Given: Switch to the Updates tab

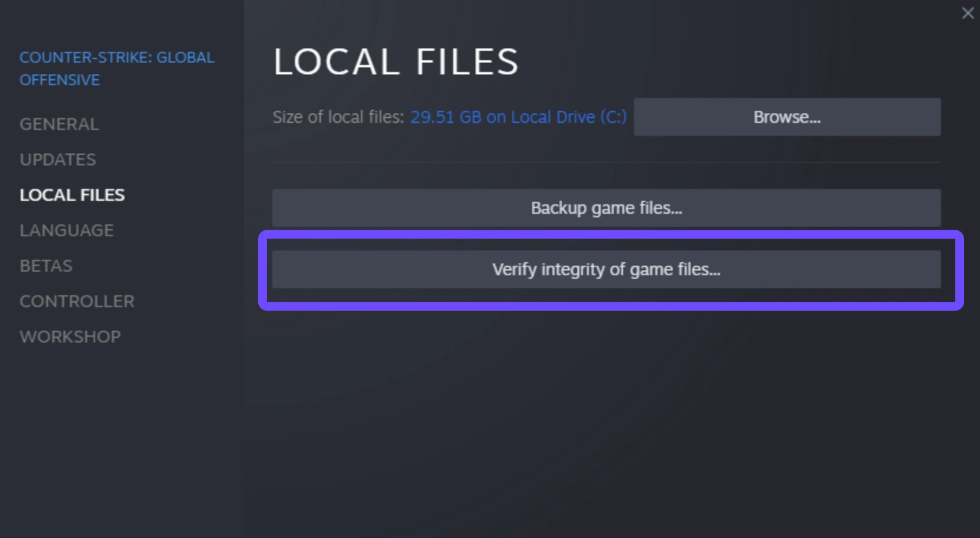Looking at the screenshot, I should (x=58, y=159).
